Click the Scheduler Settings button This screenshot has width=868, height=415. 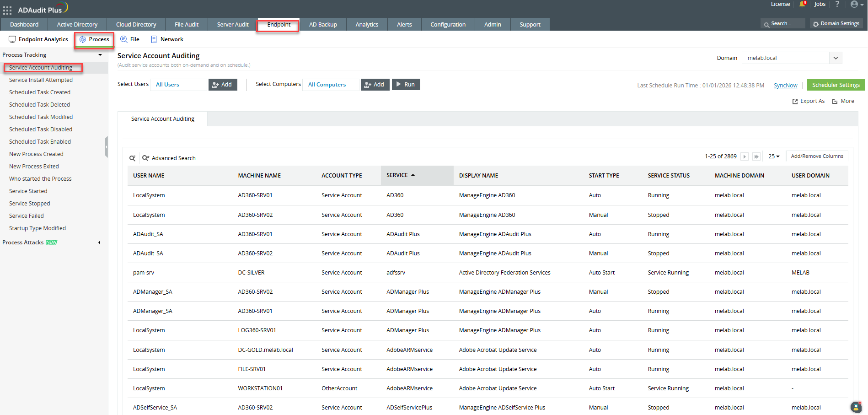[836, 85]
